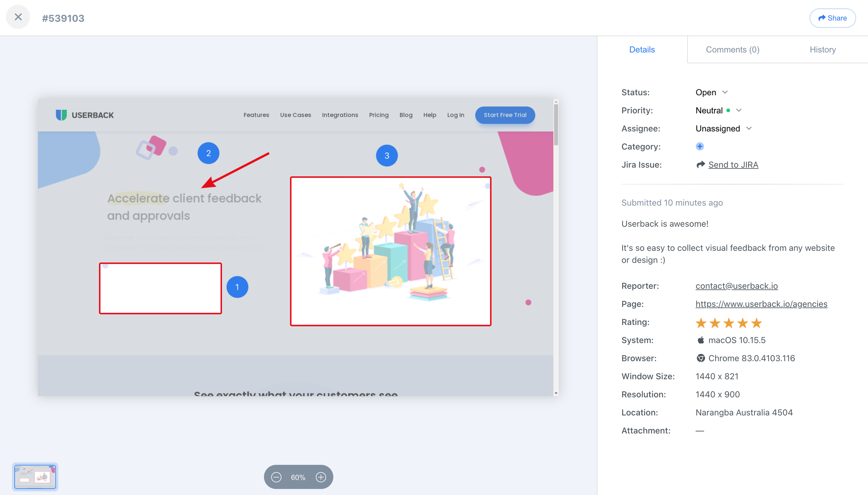Click the contact@userback.io reporter email
The image size is (868, 495).
pos(736,286)
